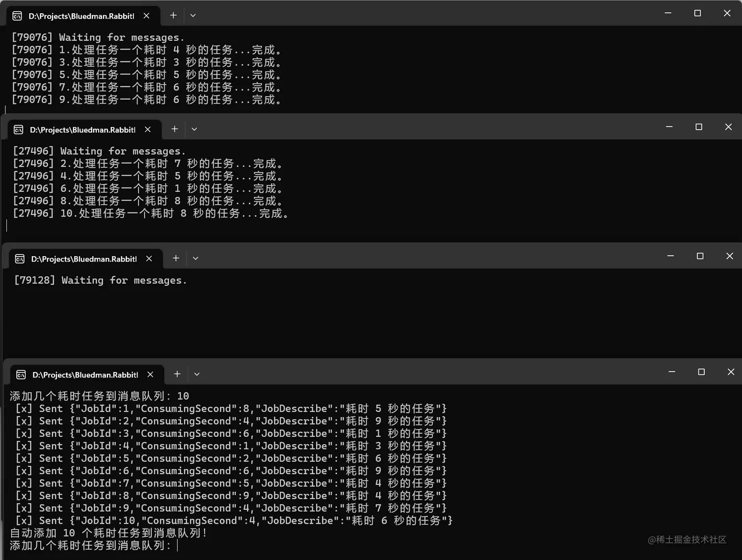Minimize the Sent-messages terminal window

pyautogui.click(x=672, y=372)
